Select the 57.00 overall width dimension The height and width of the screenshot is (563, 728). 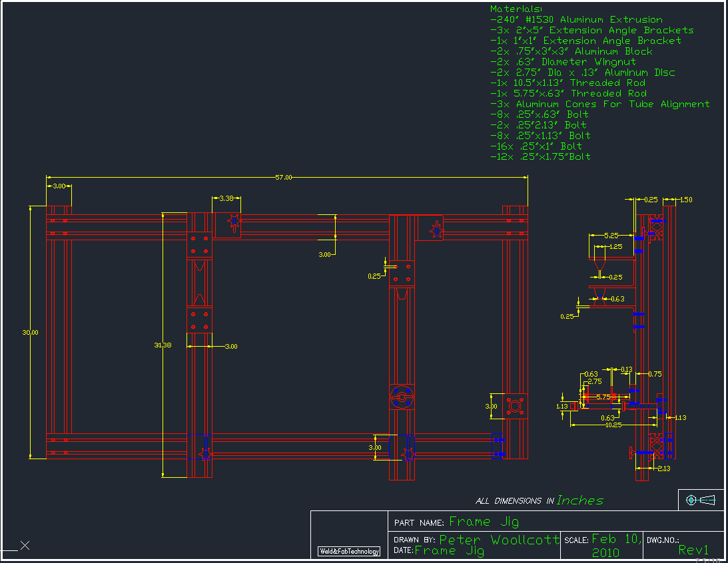pos(284,178)
